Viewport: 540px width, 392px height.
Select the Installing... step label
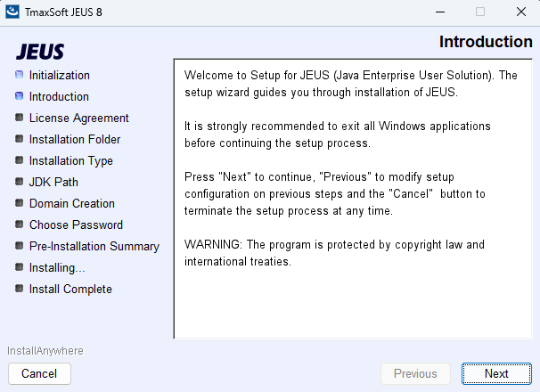pyautogui.click(x=57, y=267)
